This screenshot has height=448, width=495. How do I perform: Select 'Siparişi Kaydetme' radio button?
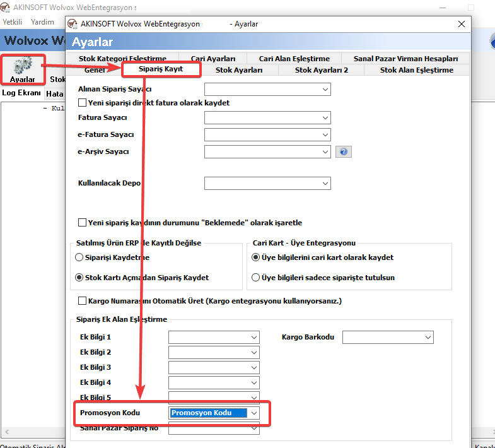pos(79,257)
